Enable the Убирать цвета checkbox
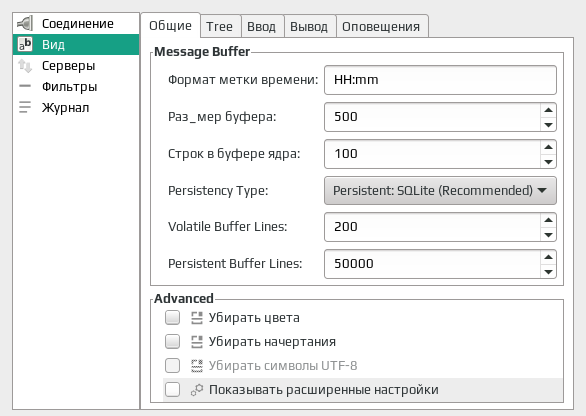The height and width of the screenshot is (416, 586). pos(172,318)
